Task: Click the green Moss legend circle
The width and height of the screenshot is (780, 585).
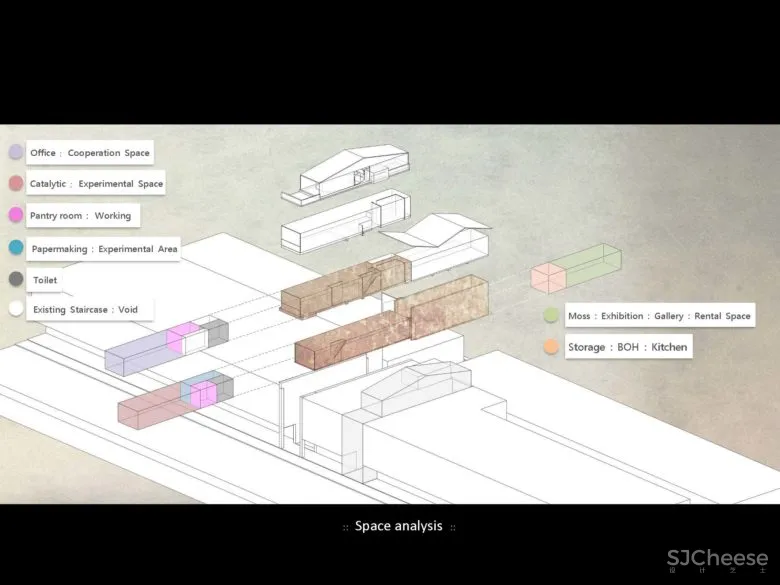Action: [551, 315]
